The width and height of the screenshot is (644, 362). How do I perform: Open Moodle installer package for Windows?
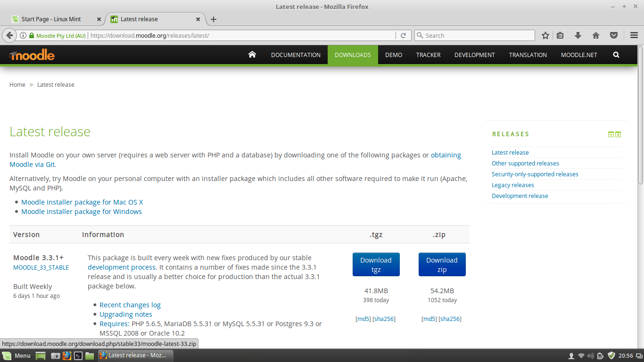coord(82,212)
